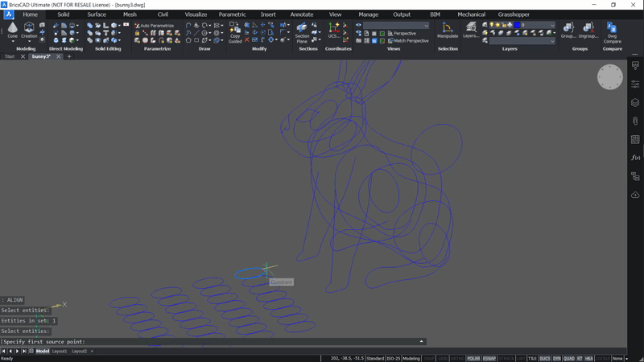Screen dimensions: 644x362
Task: Toggle layer on/off light bulb icon
Action: point(491,25)
